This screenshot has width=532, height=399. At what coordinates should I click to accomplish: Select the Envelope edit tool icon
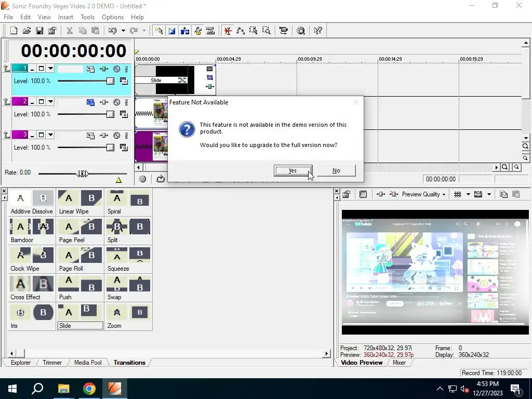point(241,31)
